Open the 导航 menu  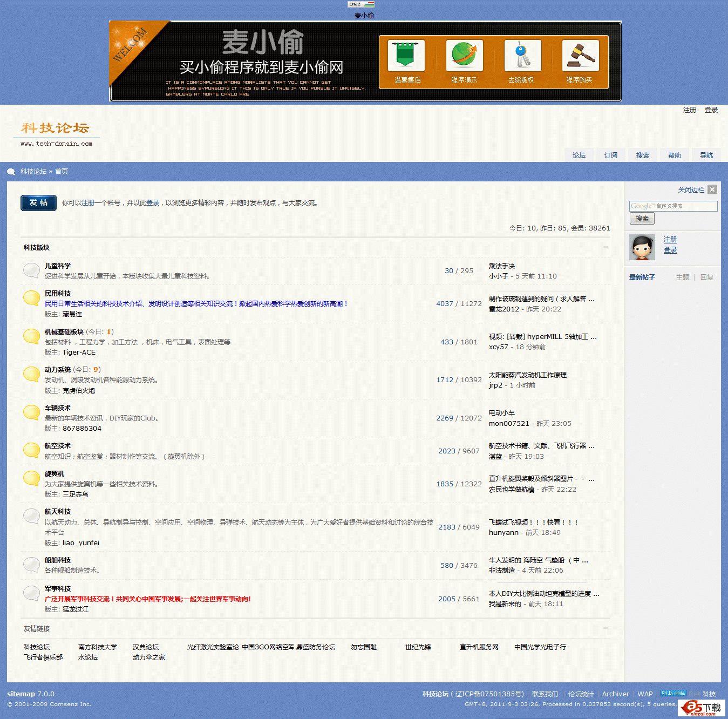click(x=706, y=155)
